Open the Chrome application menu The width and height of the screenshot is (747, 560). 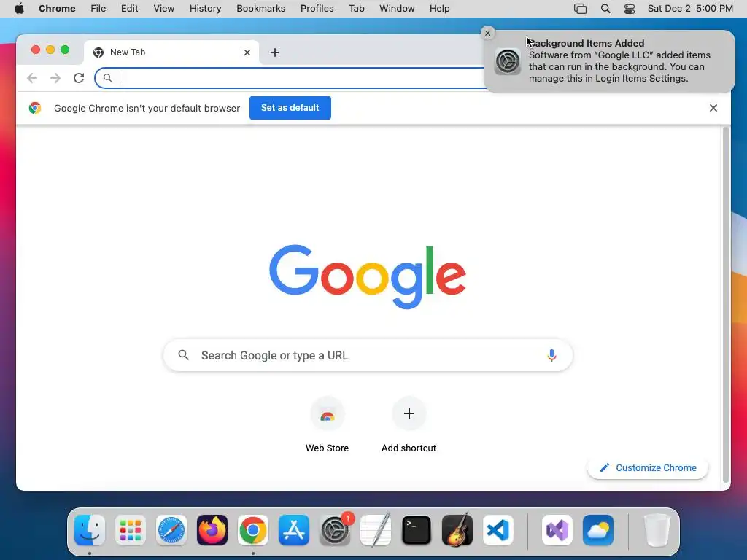tap(57, 9)
